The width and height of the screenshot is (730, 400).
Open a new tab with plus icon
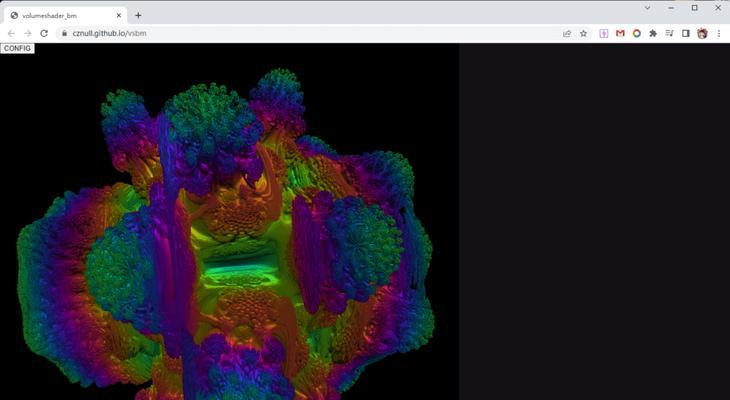tap(138, 15)
